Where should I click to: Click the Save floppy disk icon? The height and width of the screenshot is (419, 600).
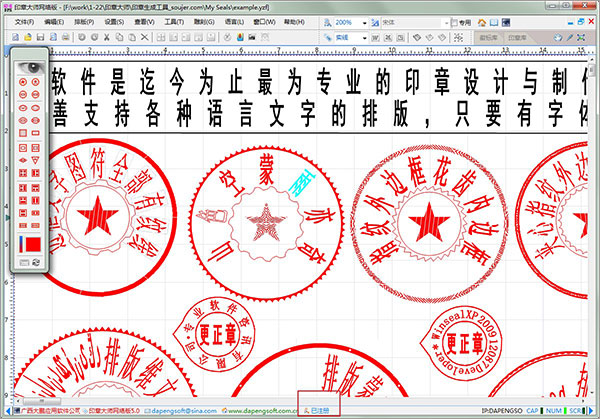pyautogui.click(x=40, y=37)
